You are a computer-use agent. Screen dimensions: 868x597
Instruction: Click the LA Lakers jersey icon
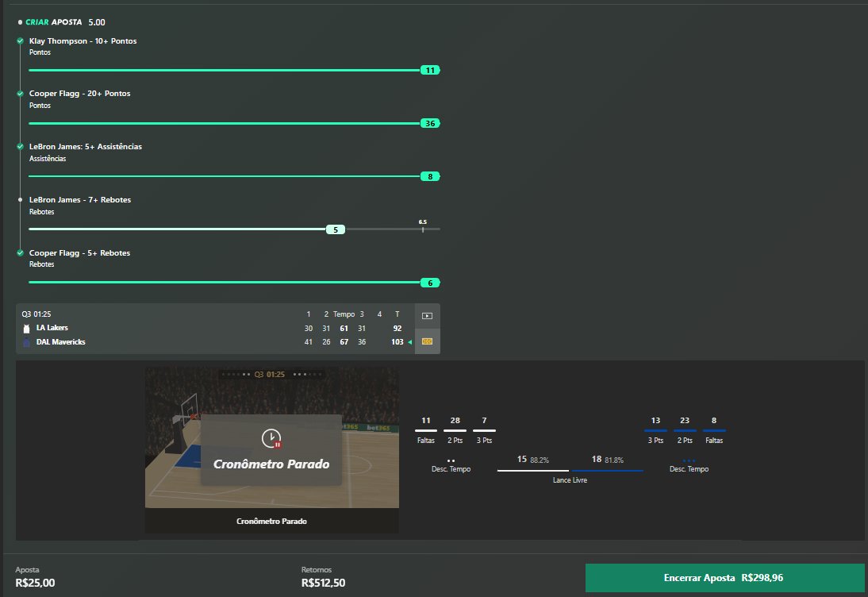(26, 329)
